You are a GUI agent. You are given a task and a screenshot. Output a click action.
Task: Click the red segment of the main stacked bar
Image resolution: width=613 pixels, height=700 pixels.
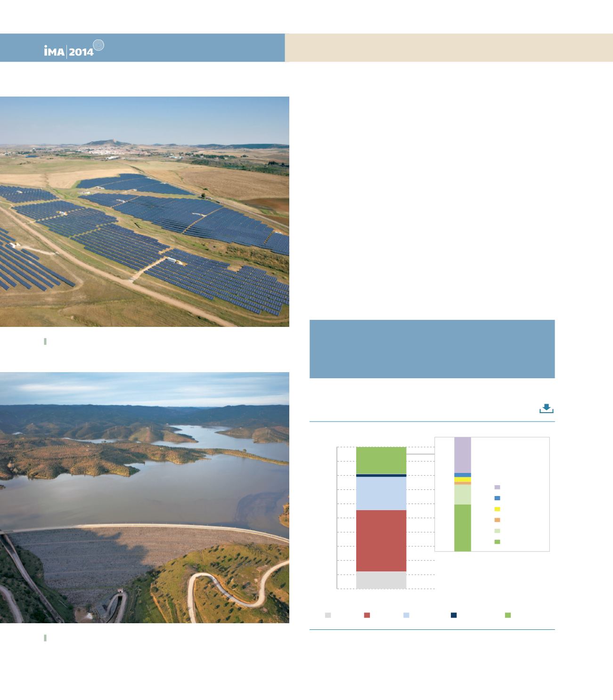(x=381, y=541)
